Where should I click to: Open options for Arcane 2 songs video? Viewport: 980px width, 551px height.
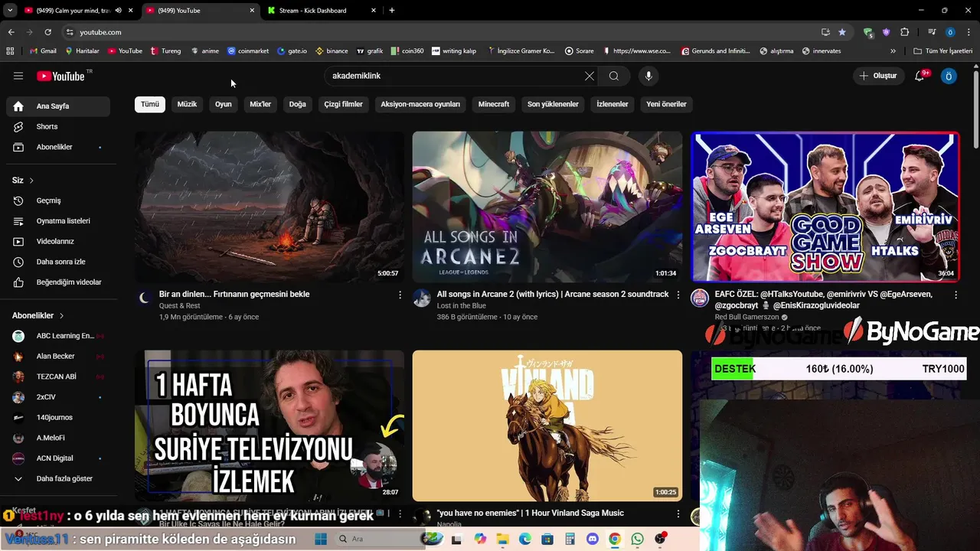coord(678,295)
